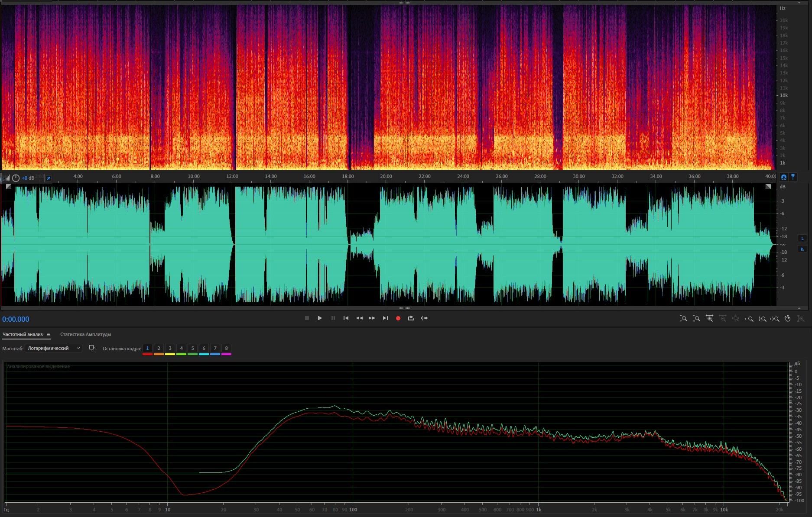Switch to Статистика Амплитуды tab

tap(85, 334)
